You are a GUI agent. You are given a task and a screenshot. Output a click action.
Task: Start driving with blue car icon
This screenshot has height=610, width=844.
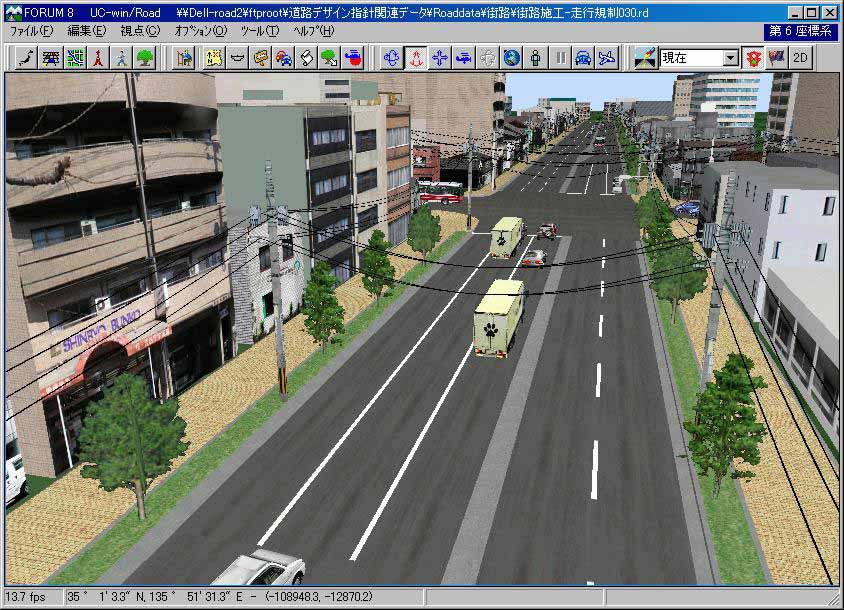click(x=583, y=58)
